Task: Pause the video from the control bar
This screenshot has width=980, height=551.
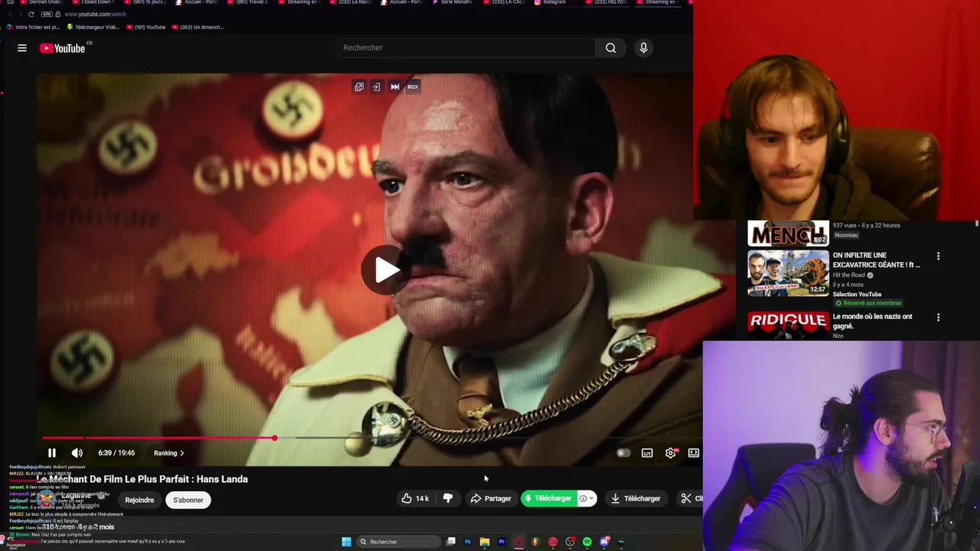Action: 51,453
